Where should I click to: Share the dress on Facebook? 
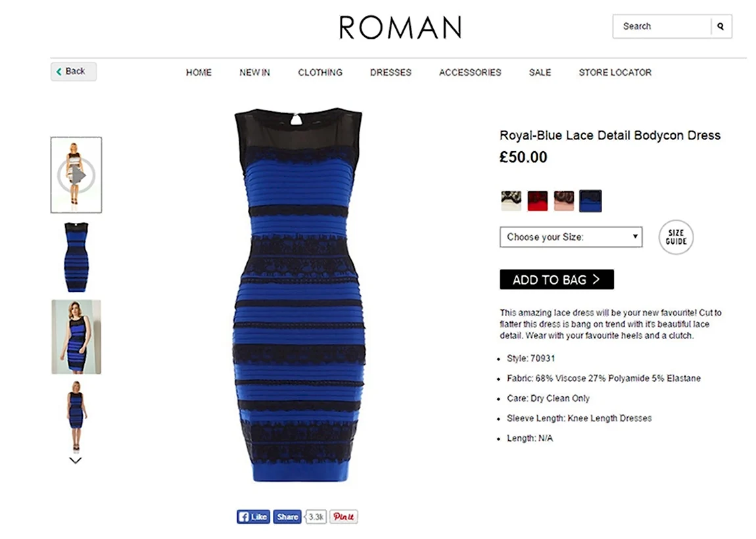(287, 517)
